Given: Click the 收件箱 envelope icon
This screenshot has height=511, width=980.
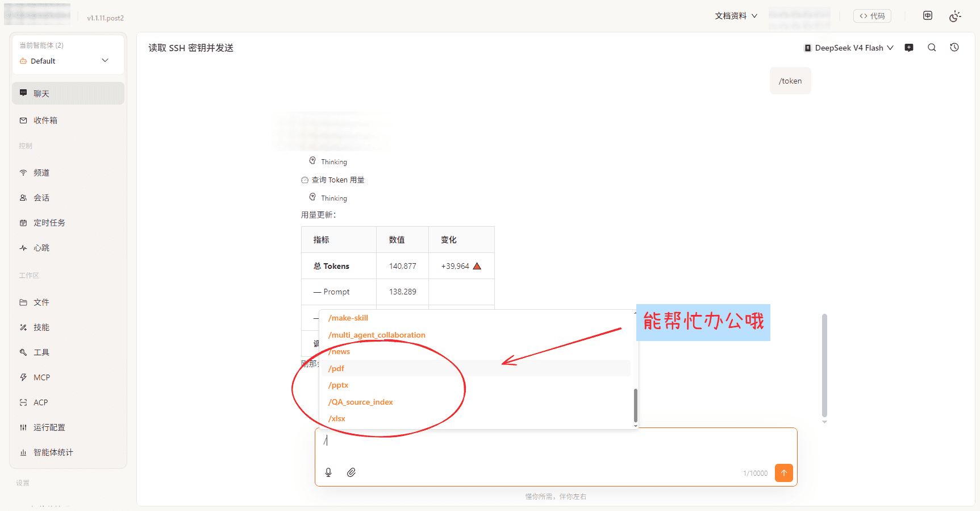Looking at the screenshot, I should point(23,121).
